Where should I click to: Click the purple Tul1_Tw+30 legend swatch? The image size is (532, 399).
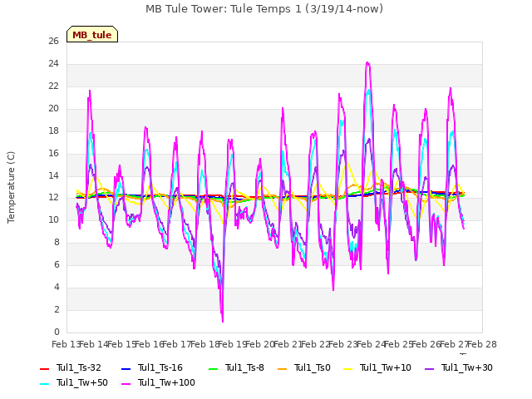[x=430, y=368]
